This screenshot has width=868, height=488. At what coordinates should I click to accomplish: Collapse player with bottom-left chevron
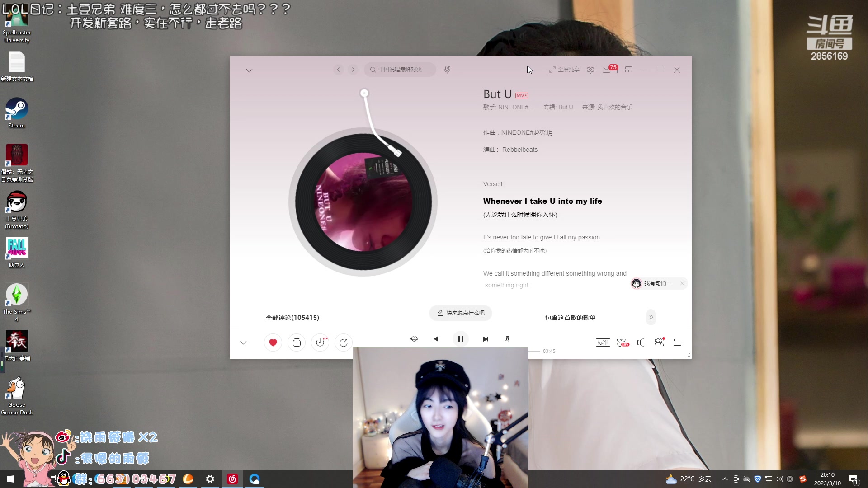243,343
